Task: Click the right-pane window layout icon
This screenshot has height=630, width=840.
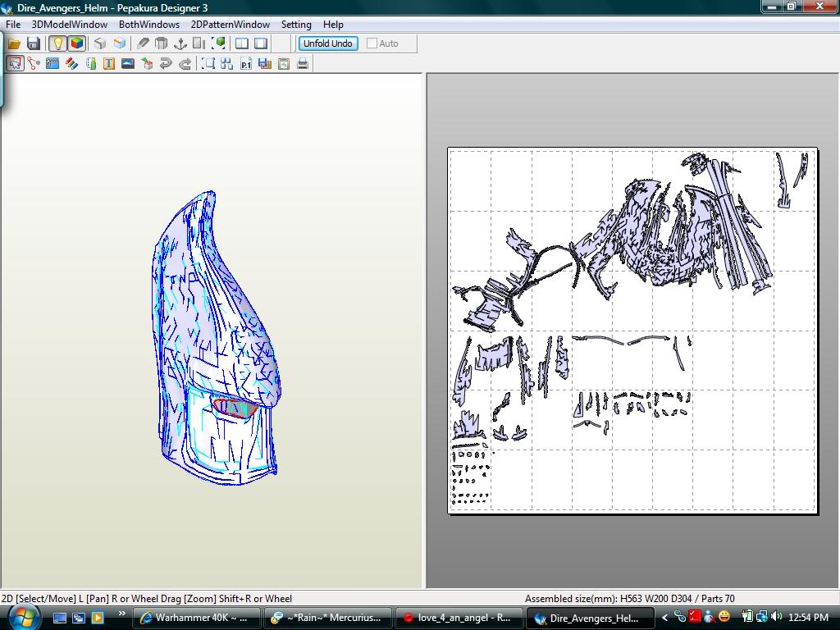Action: [261, 43]
